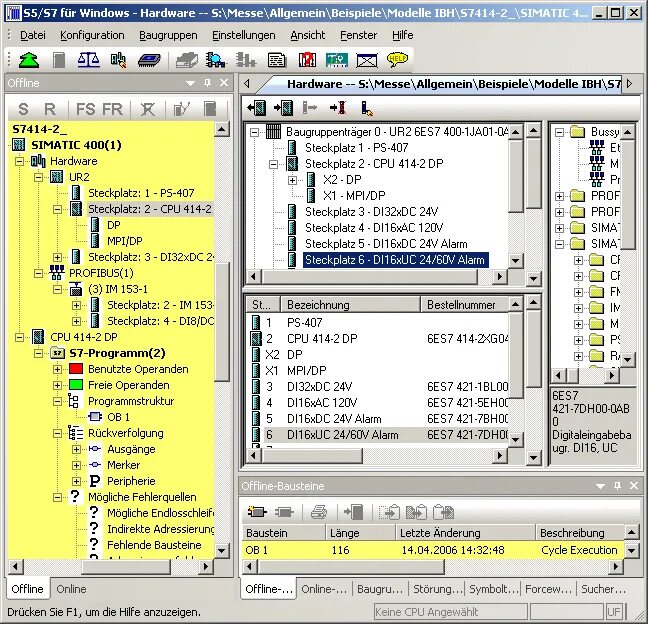Select row 5 DI16xDC 24V Alarm
Viewport: 648px width, 624px height.
click(x=378, y=419)
